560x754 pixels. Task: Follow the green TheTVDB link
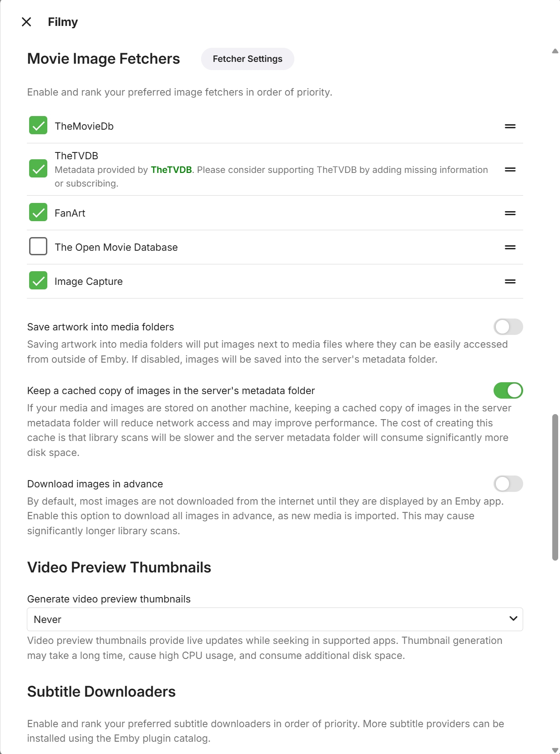click(x=171, y=170)
